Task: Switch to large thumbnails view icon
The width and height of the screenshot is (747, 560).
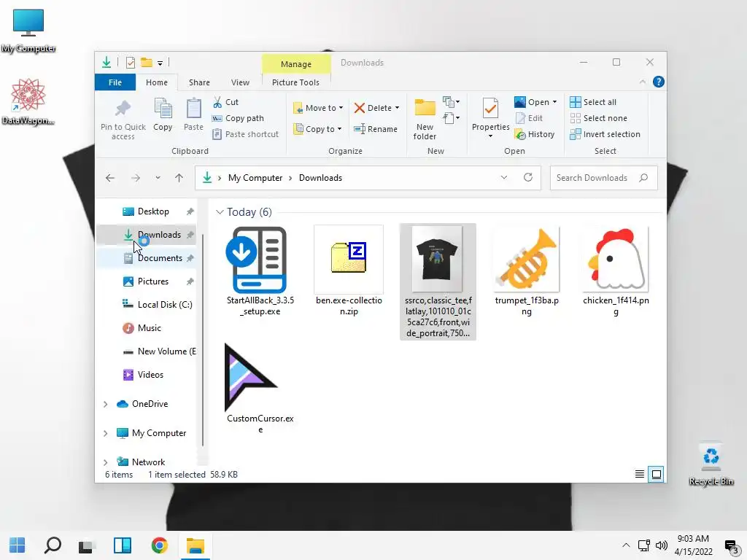Action: point(656,474)
